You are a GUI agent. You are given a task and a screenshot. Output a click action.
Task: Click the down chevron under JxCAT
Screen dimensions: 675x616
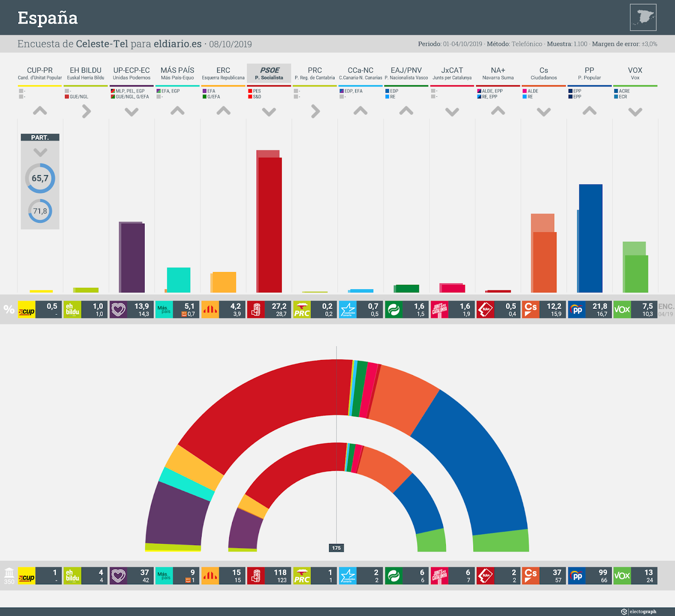(452, 112)
